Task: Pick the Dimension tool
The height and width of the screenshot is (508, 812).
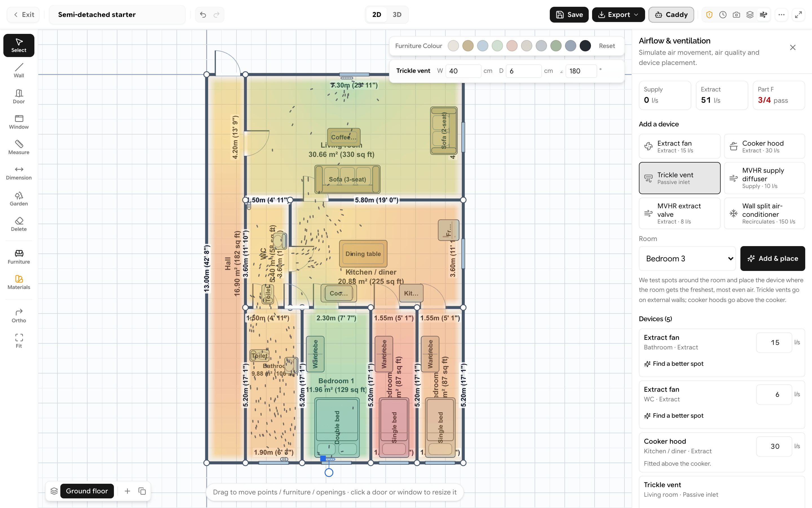Action: [19, 173]
